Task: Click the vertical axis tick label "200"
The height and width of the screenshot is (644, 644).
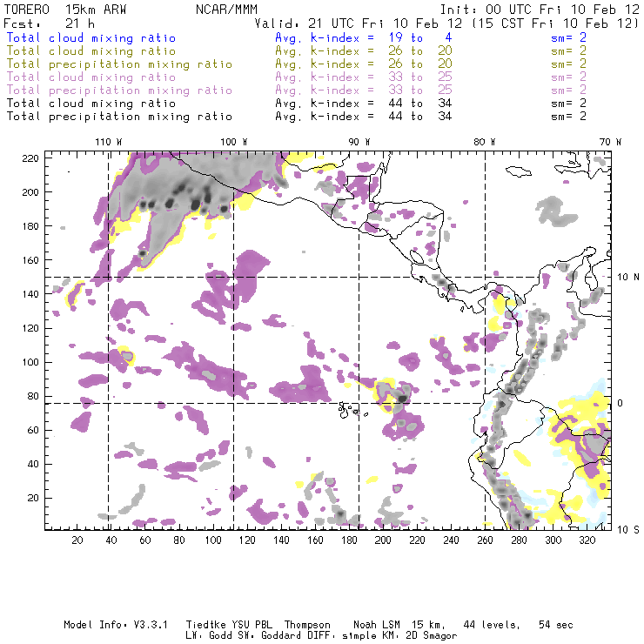Action: (30, 192)
